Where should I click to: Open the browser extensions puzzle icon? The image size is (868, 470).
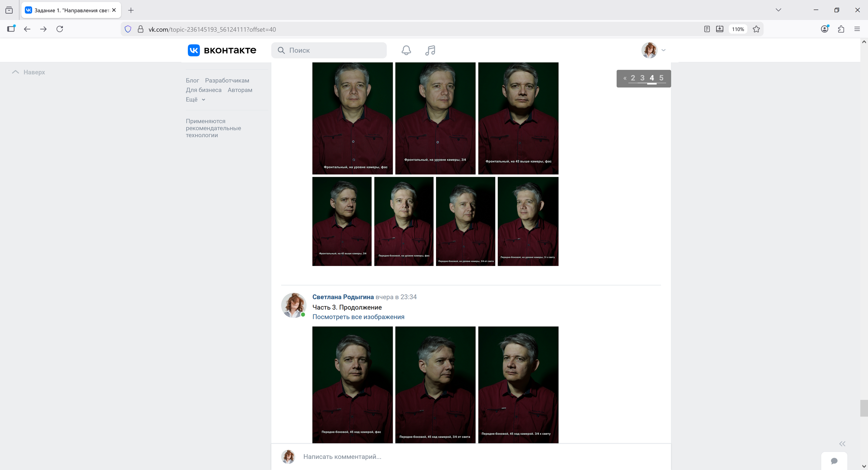(841, 29)
